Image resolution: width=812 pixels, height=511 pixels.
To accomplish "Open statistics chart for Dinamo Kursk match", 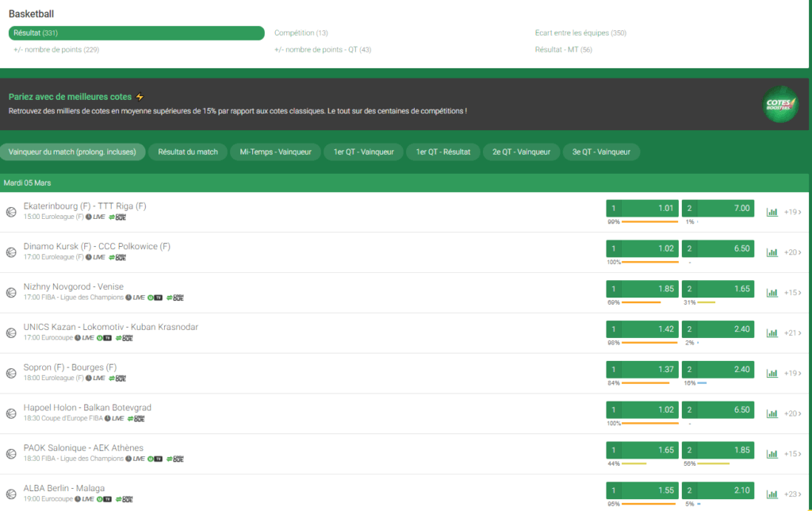I will click(772, 252).
